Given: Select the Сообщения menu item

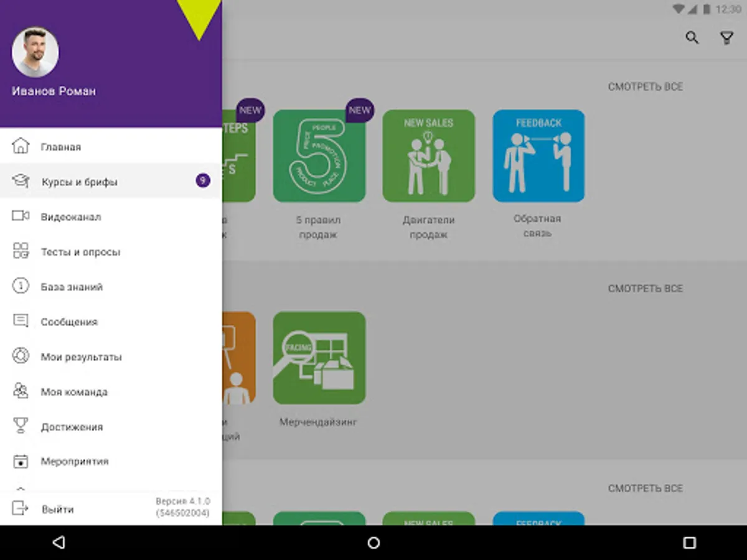Looking at the screenshot, I should [x=111, y=321].
